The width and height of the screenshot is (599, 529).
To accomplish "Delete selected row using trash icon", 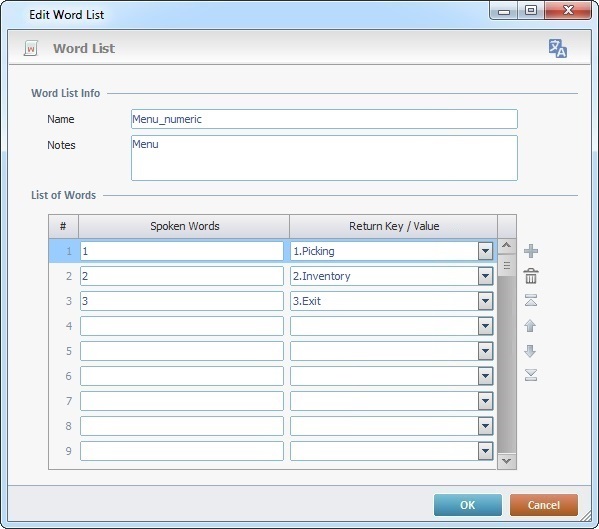I will (x=531, y=276).
